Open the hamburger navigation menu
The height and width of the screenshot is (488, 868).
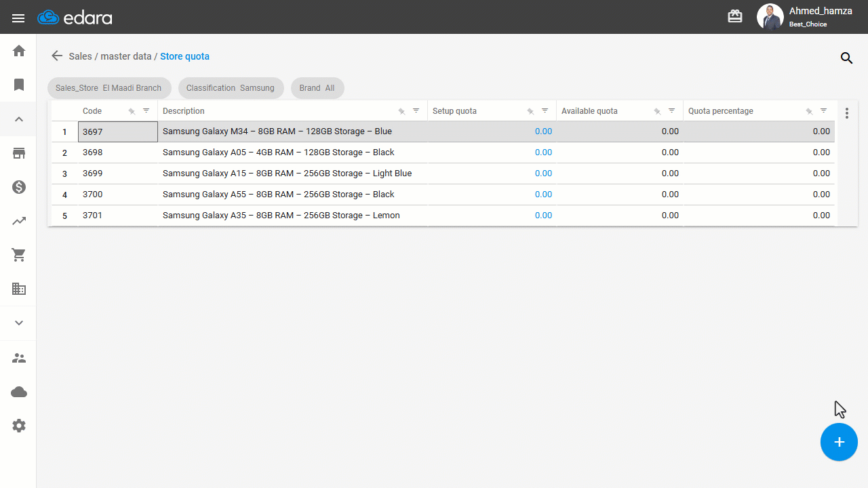pos(18,18)
